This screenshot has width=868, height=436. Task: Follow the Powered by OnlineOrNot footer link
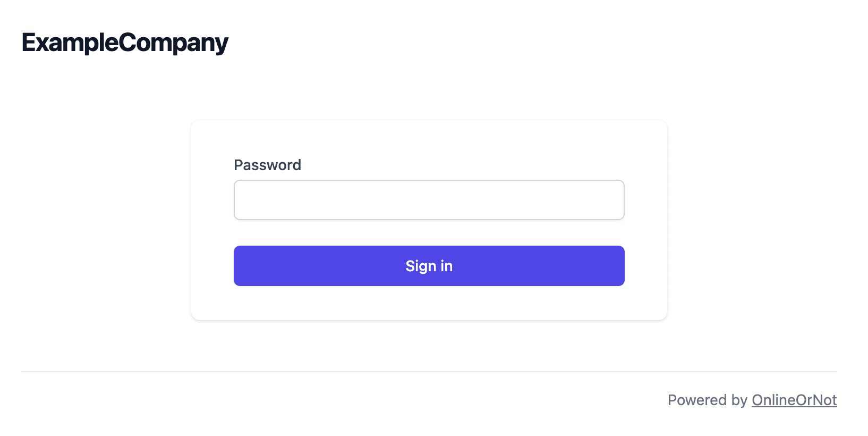tap(794, 400)
